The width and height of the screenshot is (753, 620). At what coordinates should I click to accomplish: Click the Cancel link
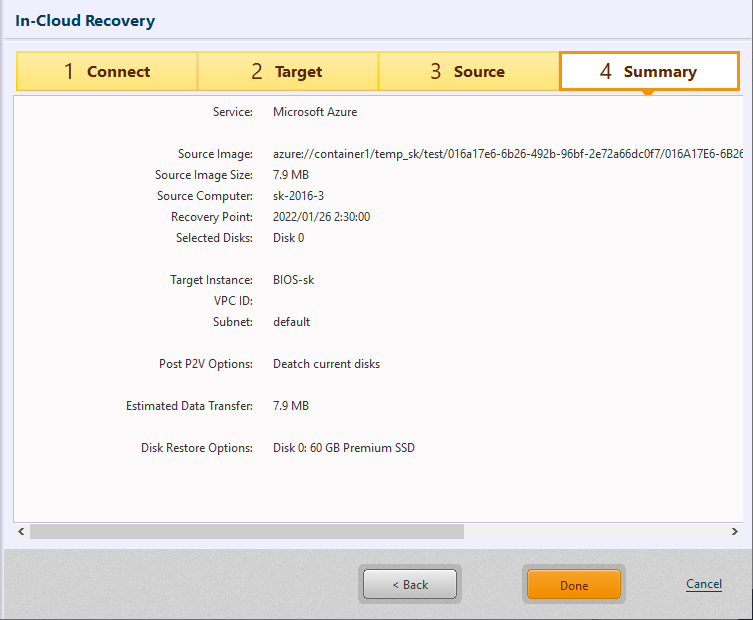coord(704,584)
